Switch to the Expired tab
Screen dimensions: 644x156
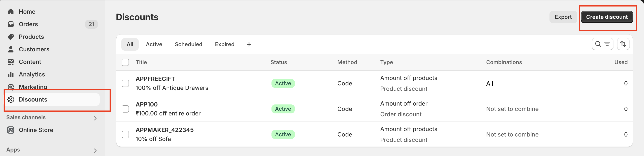coord(225,44)
